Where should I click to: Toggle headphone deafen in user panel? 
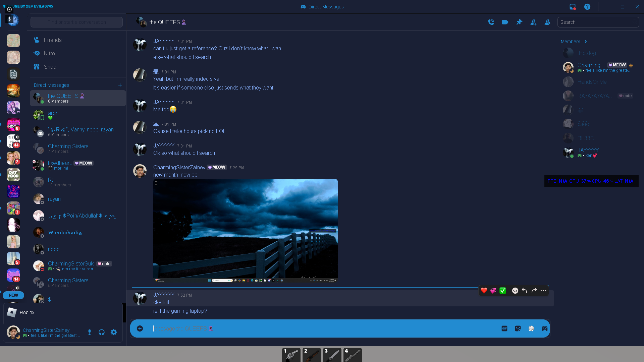[x=102, y=332]
